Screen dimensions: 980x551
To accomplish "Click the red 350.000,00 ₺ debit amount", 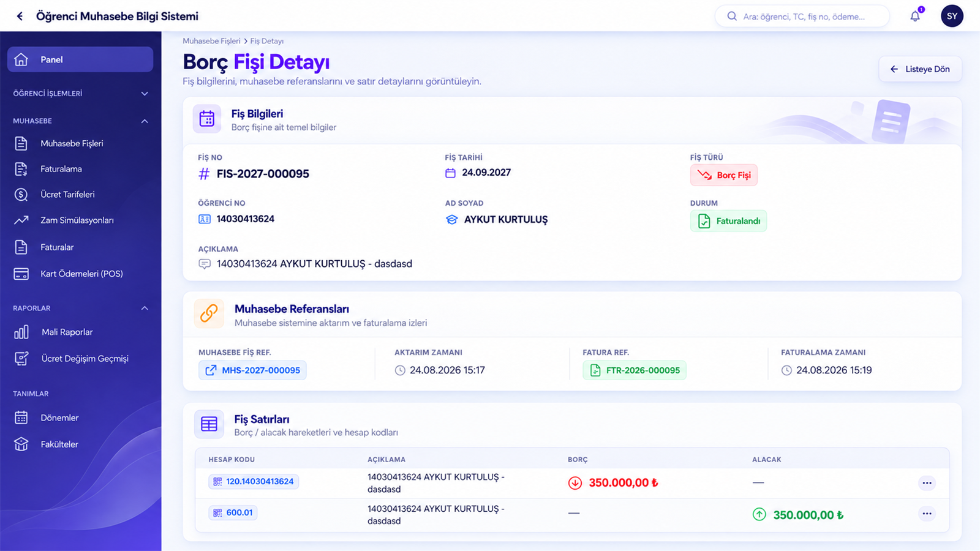I will tap(624, 483).
